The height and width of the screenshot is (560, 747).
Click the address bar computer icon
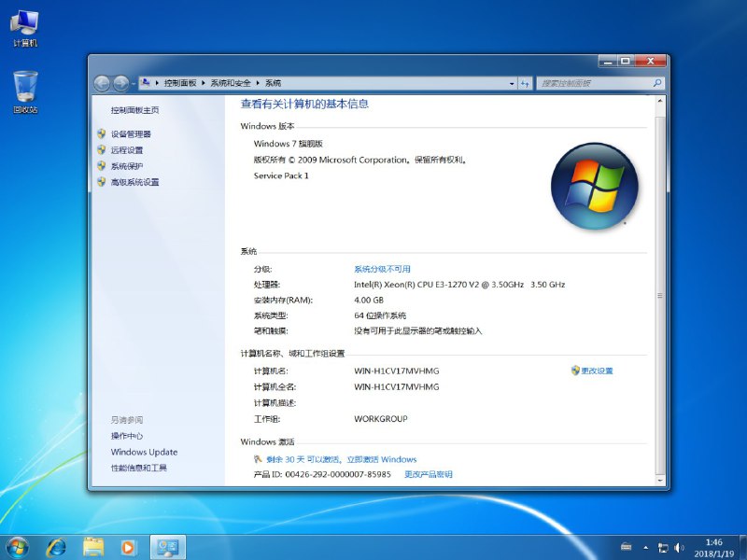tap(147, 83)
